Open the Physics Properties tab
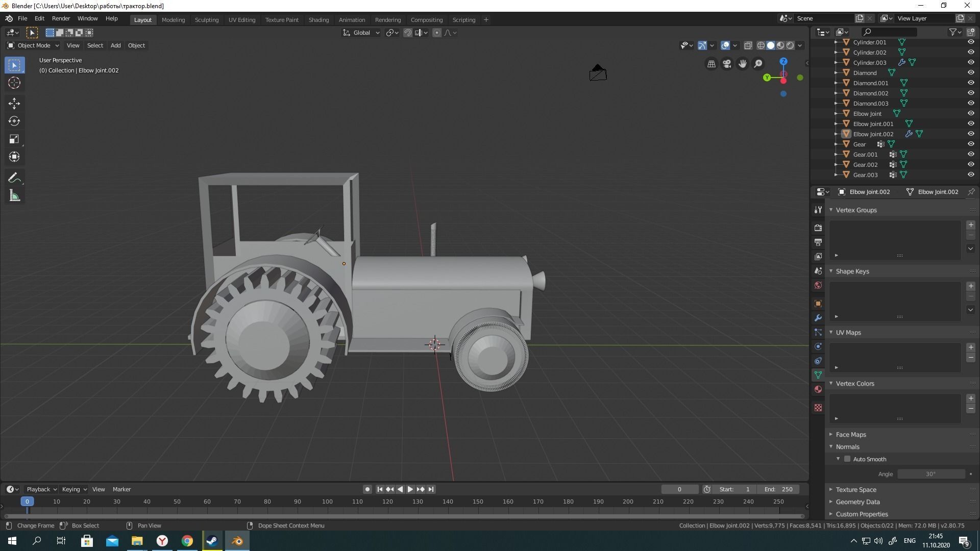 click(x=818, y=346)
